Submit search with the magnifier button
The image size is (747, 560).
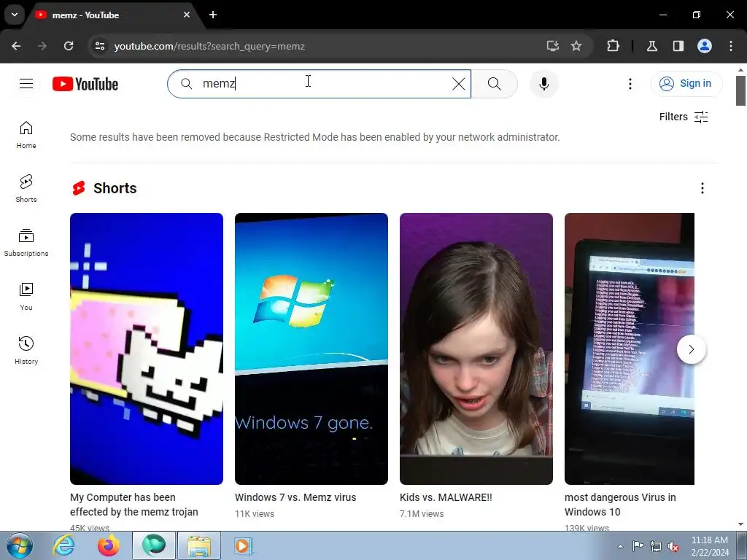tap(494, 84)
